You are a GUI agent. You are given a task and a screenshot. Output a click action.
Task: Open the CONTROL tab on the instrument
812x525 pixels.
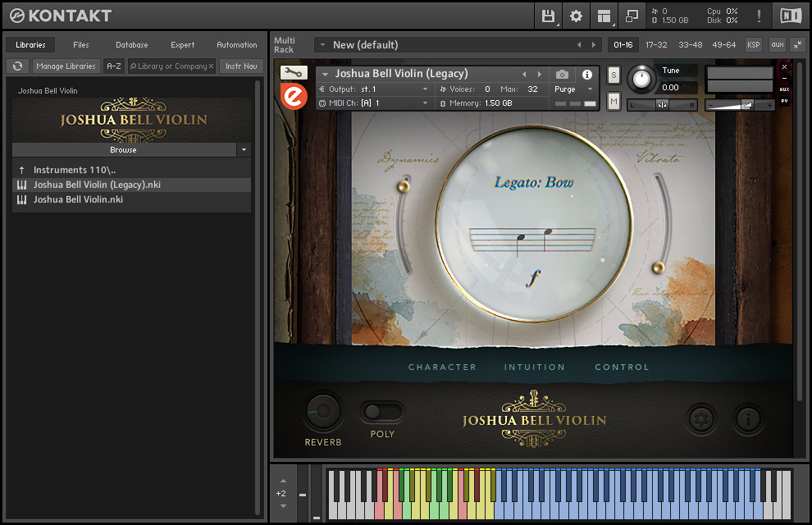point(622,367)
